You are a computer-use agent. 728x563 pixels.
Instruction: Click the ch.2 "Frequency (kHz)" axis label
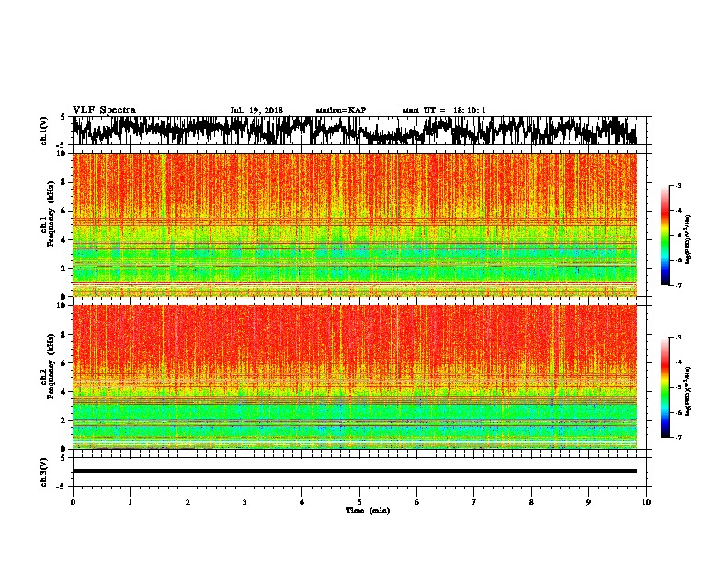[x=51, y=366]
